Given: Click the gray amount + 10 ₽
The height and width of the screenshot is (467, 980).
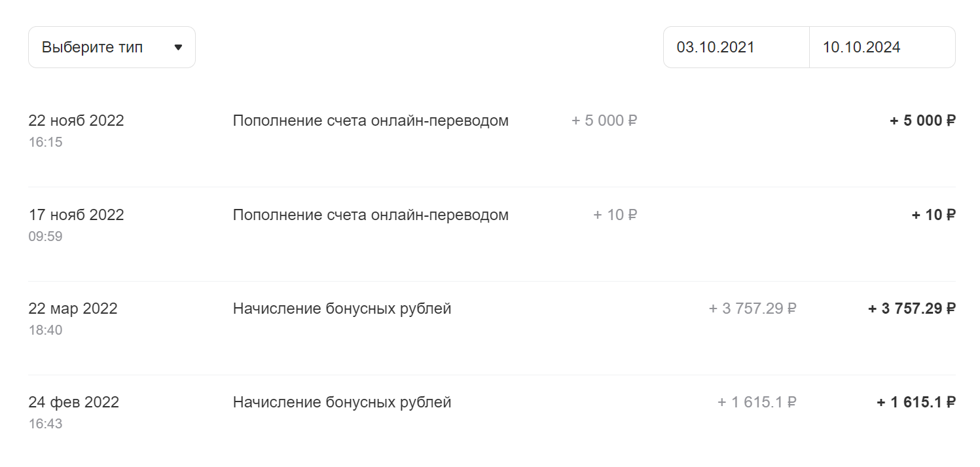Looking at the screenshot, I should (x=614, y=214).
